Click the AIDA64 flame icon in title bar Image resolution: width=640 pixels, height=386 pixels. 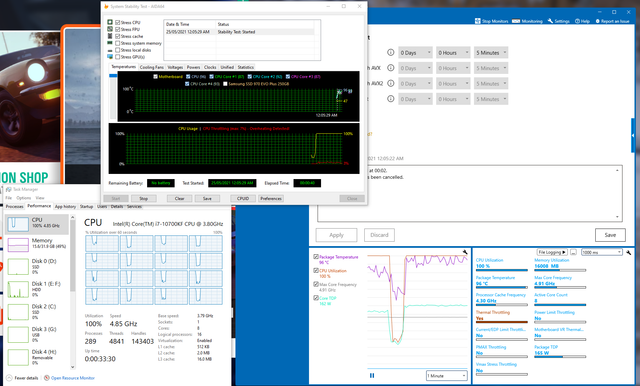pyautogui.click(x=106, y=7)
